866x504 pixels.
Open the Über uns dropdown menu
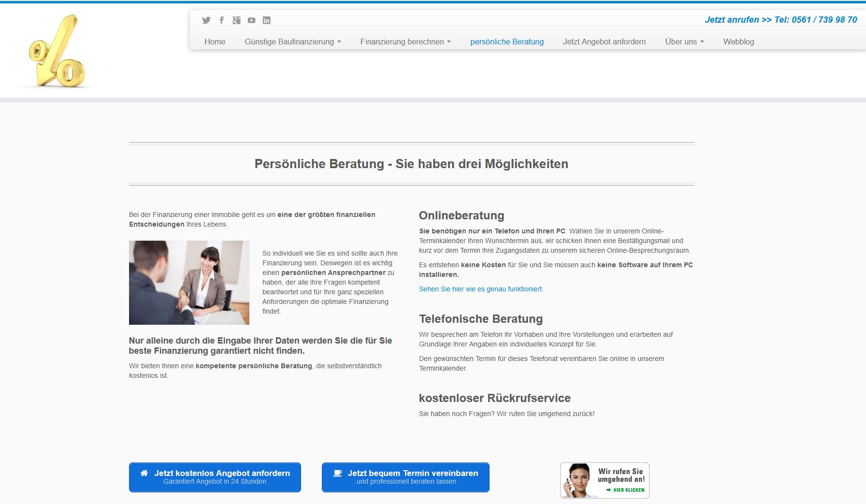tap(684, 42)
